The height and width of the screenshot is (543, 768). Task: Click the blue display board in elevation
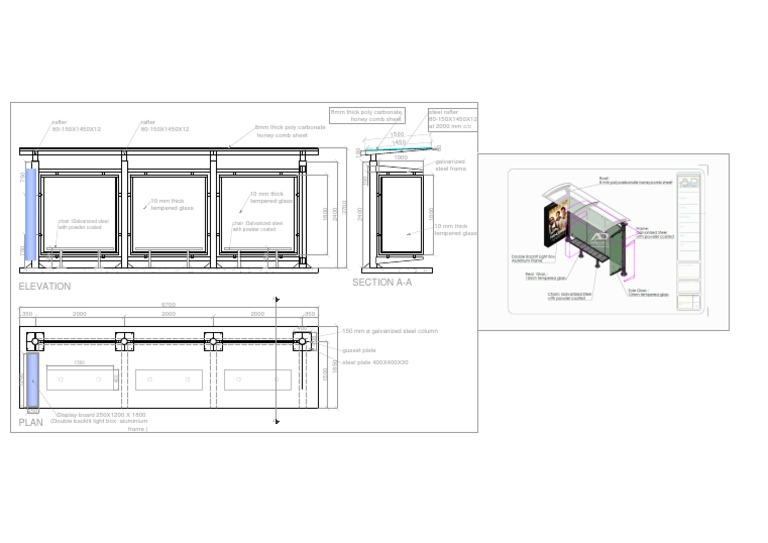point(30,214)
